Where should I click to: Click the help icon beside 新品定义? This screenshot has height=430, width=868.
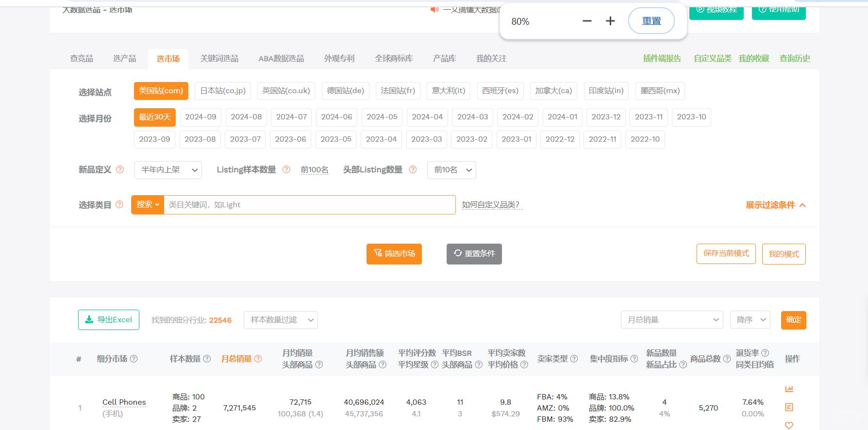point(120,169)
